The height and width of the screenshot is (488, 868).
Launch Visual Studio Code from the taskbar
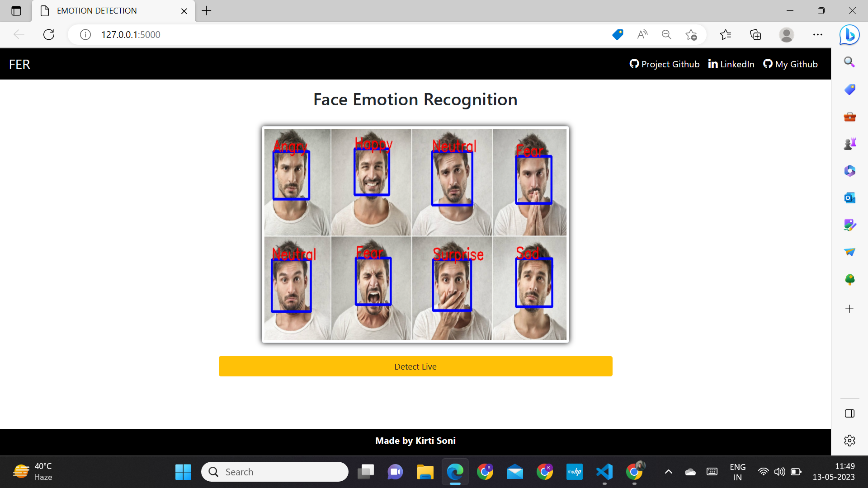(604, 471)
